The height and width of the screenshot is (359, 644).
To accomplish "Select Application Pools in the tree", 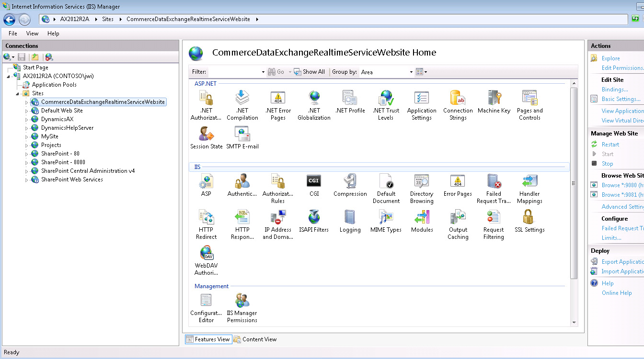I will [x=54, y=85].
